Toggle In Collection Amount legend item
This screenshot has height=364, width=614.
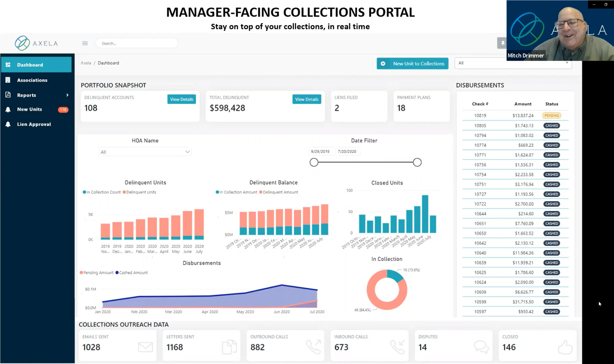click(x=237, y=192)
